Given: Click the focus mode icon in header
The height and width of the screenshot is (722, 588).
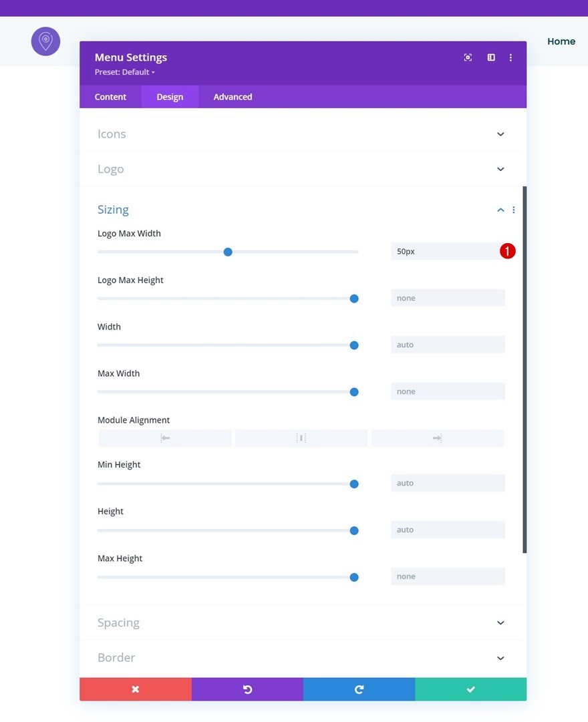Looking at the screenshot, I should pyautogui.click(x=468, y=57).
